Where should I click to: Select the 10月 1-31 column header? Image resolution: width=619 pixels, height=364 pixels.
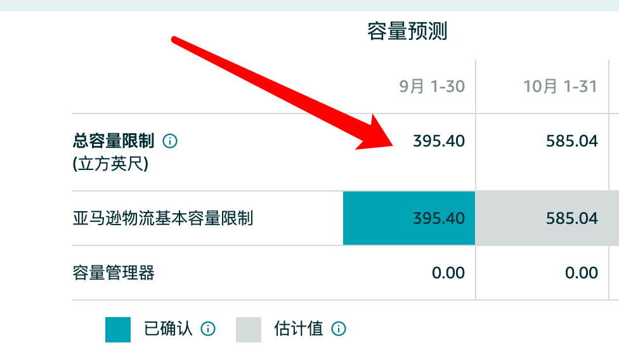560,86
